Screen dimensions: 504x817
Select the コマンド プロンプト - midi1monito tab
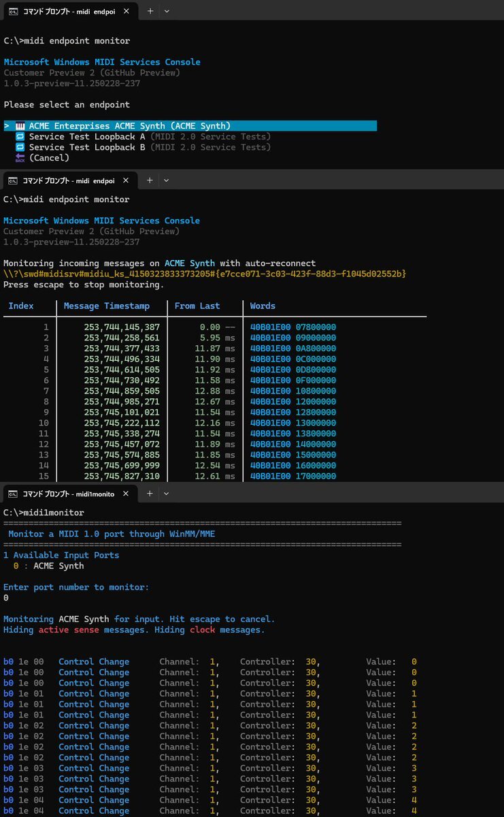[x=69, y=494]
